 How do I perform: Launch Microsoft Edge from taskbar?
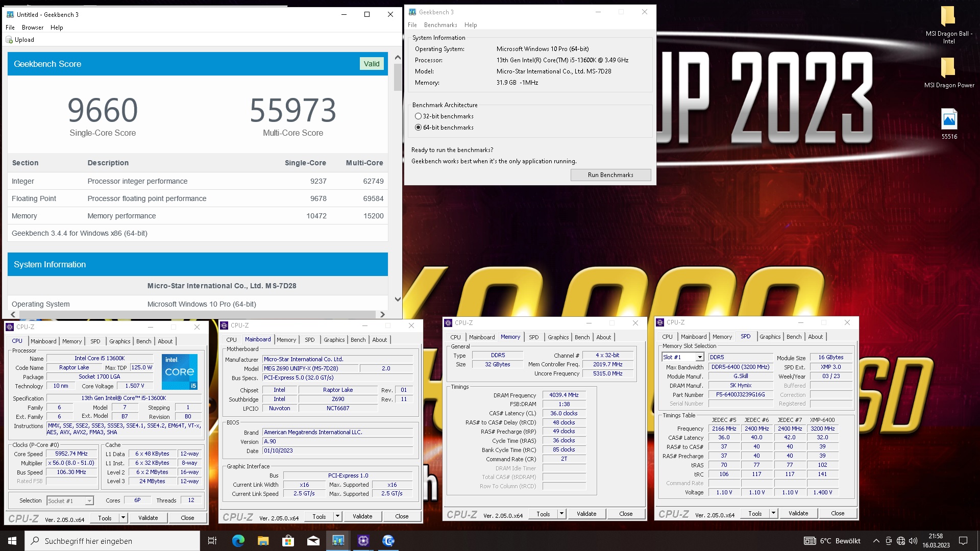(x=238, y=541)
